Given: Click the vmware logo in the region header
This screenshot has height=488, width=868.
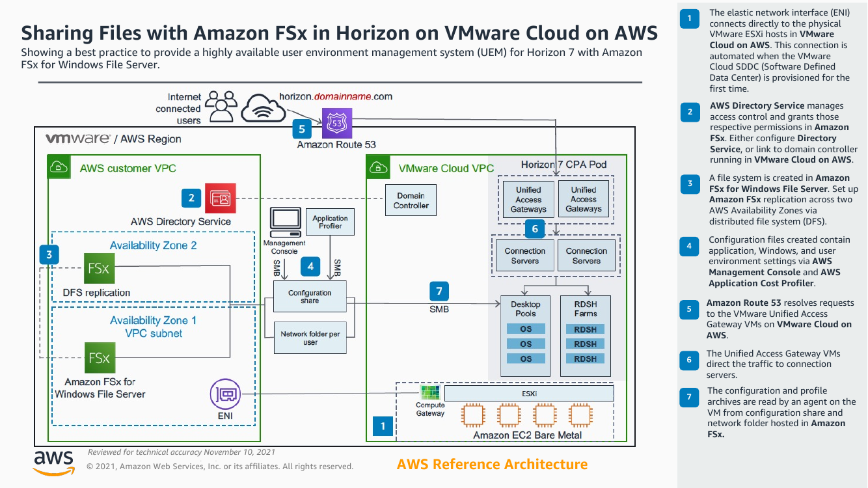Looking at the screenshot, I should (x=77, y=139).
